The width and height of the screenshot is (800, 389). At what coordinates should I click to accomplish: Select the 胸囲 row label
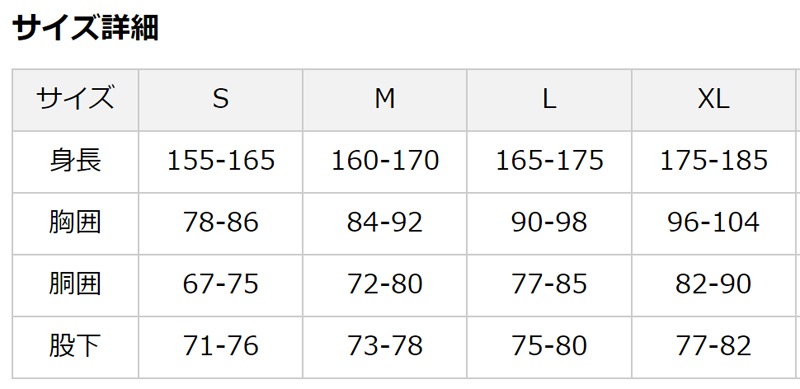pos(75,224)
